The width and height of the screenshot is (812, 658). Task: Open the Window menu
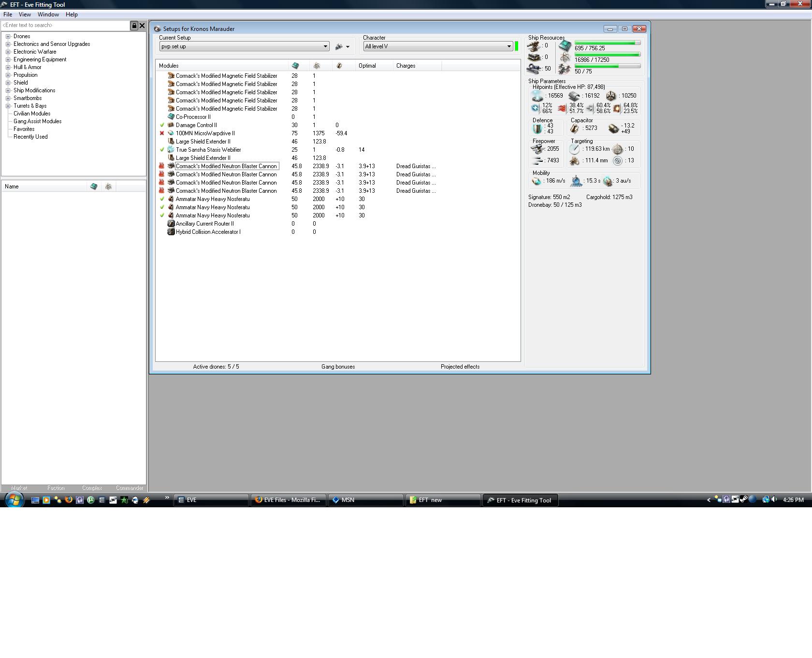coord(48,14)
